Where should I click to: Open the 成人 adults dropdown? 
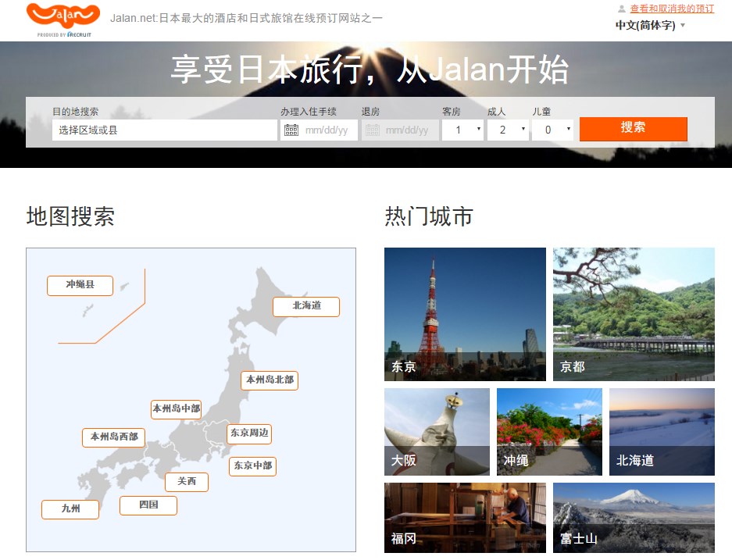(508, 130)
